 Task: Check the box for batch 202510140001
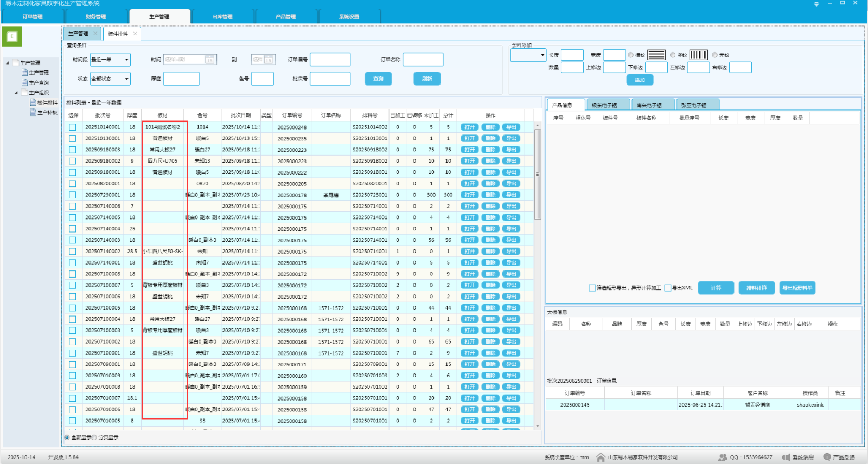click(x=73, y=127)
